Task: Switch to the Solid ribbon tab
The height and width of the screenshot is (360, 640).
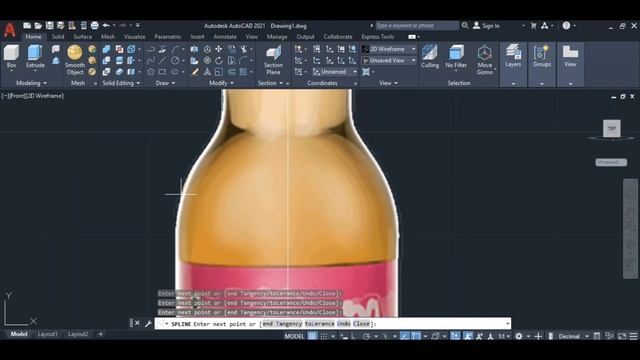Action: point(58,37)
